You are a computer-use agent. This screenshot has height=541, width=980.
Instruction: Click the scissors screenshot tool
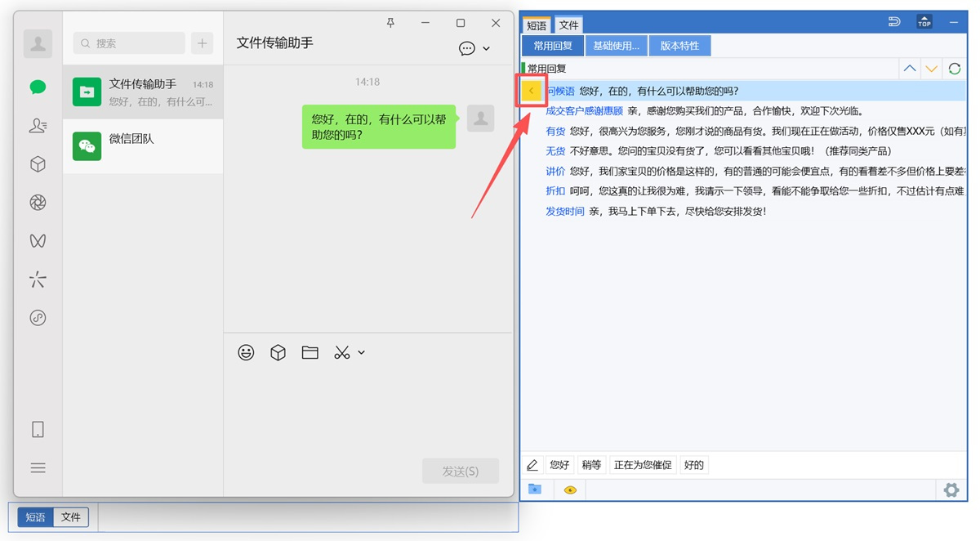[341, 352]
